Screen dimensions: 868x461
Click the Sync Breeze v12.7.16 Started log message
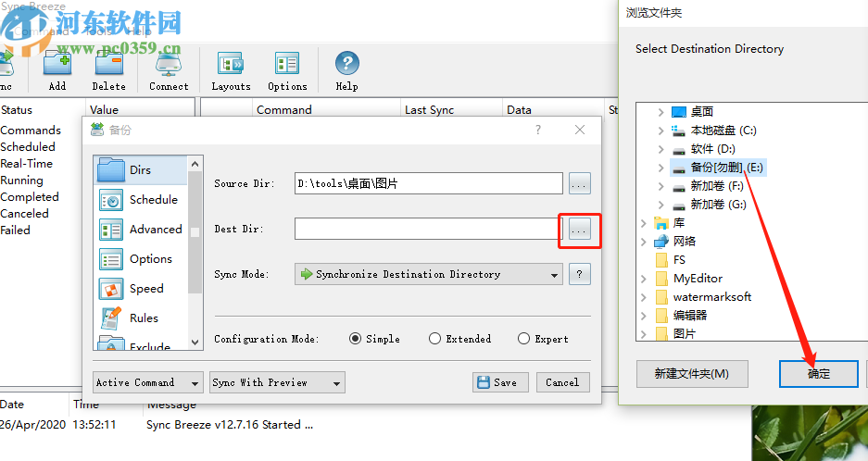tap(230, 425)
